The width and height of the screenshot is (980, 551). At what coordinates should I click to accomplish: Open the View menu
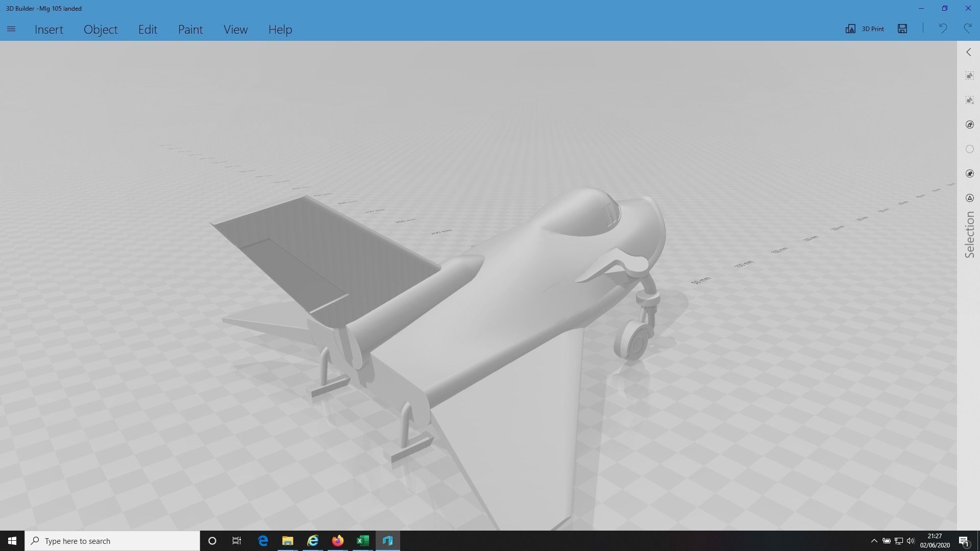(235, 29)
